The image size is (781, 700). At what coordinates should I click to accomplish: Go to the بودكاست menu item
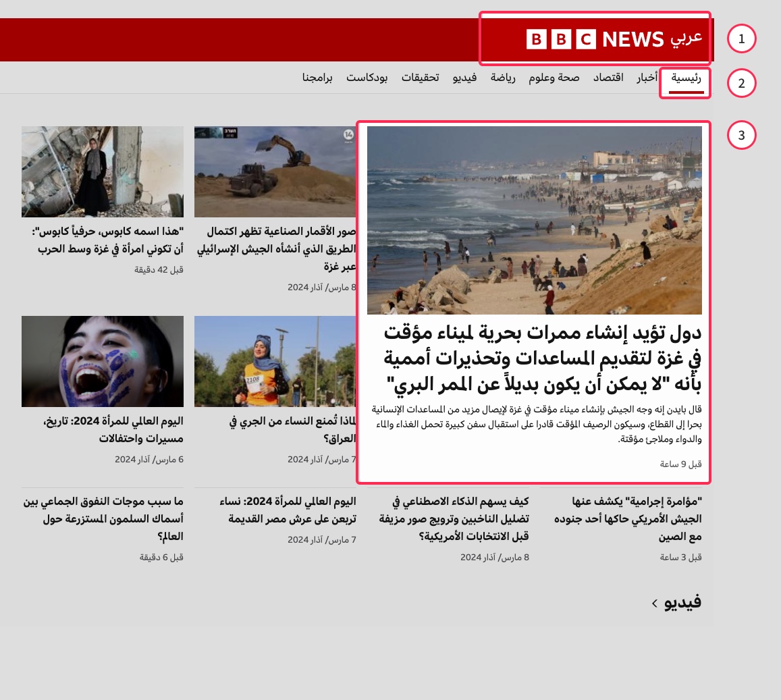point(367,78)
